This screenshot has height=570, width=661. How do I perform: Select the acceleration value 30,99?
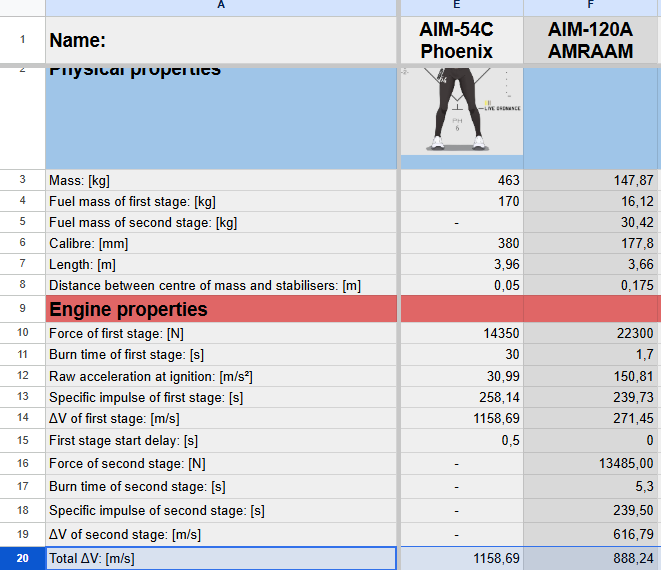462,376
